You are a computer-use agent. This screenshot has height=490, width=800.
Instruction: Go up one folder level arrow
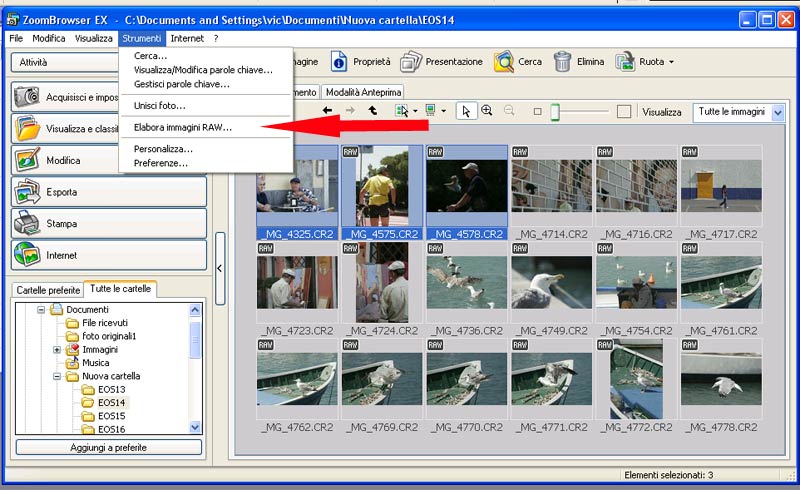373,111
